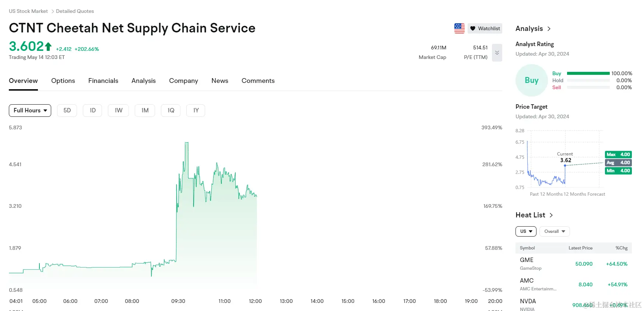The height and width of the screenshot is (311, 644).
Task: Click the US flag icon
Action: click(x=459, y=28)
